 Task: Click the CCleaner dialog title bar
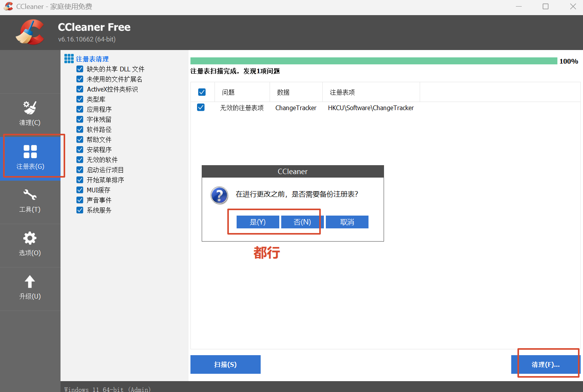tap(293, 171)
